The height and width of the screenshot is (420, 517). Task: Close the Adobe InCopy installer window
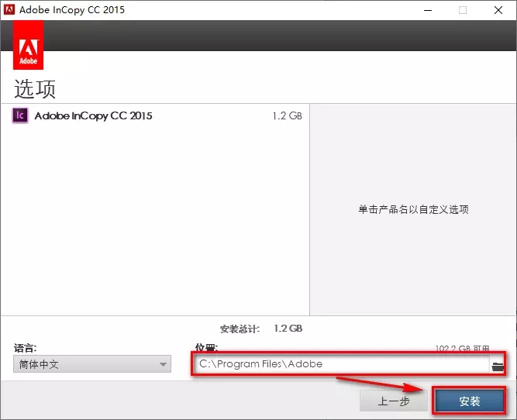click(x=498, y=10)
